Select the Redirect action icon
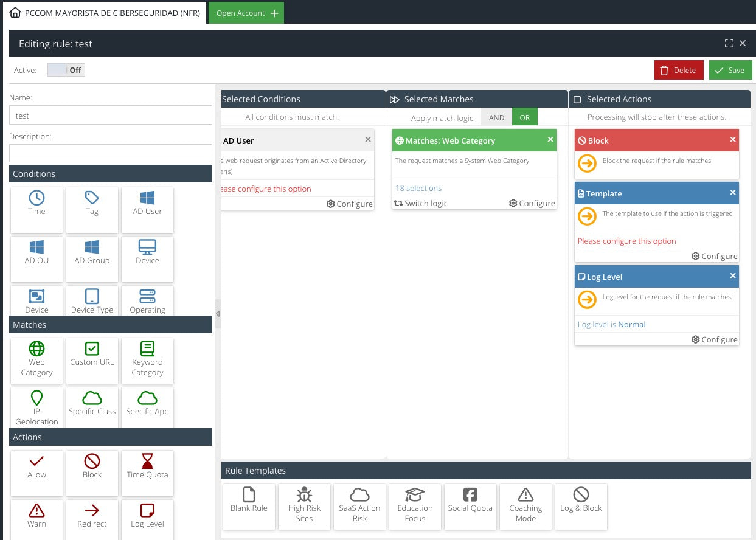The width and height of the screenshot is (756, 540). pos(92,516)
